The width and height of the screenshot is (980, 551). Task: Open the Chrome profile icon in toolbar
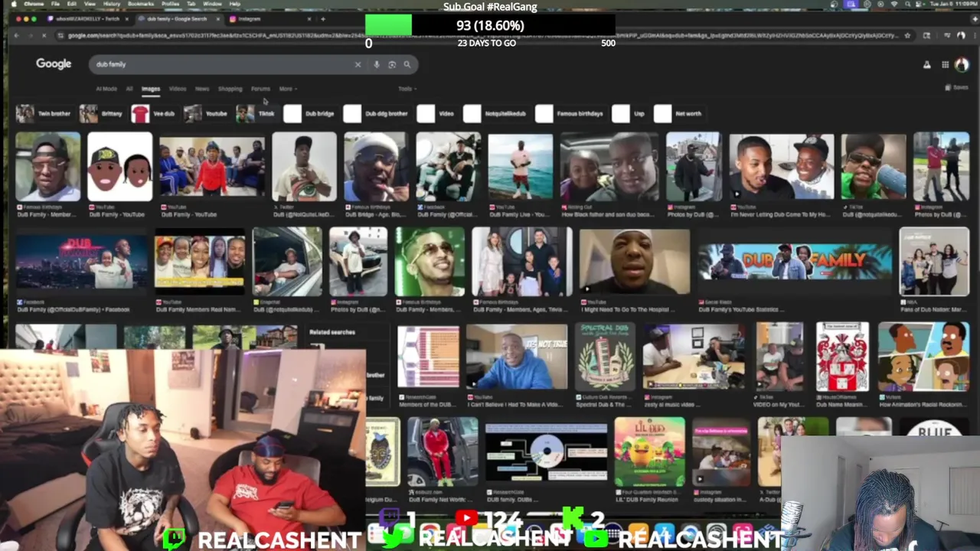coord(961,35)
